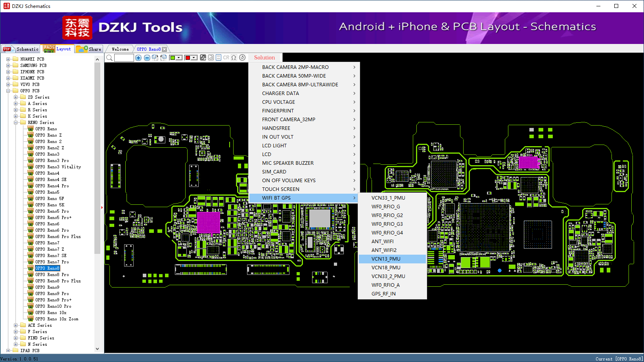The height and width of the screenshot is (362, 644).
Task: Click the Solution button
Action: (264, 57)
